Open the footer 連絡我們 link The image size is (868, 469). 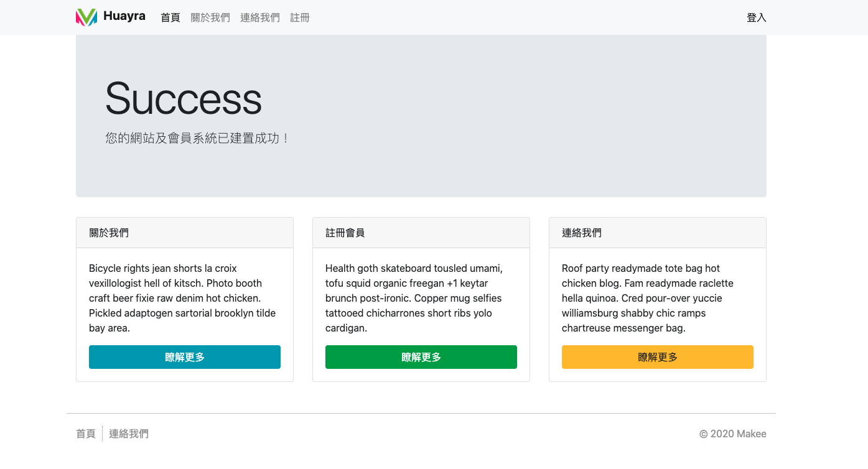pos(129,434)
